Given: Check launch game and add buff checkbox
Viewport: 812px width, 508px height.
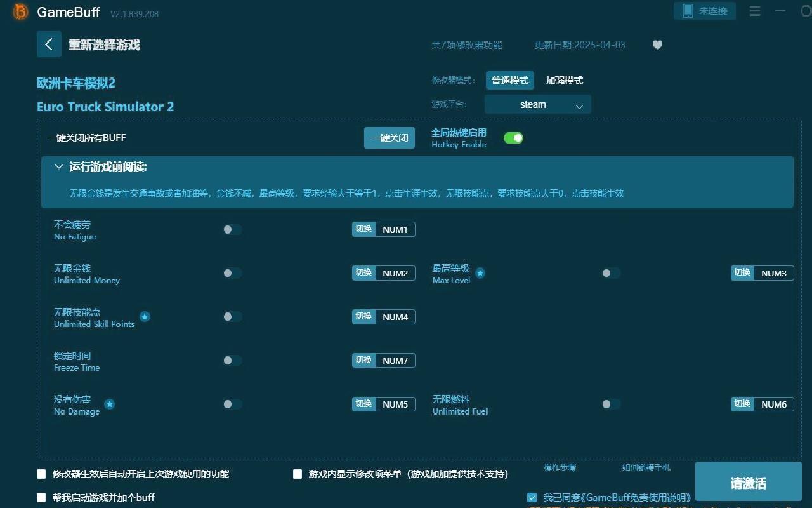Looking at the screenshot, I should pos(41,497).
